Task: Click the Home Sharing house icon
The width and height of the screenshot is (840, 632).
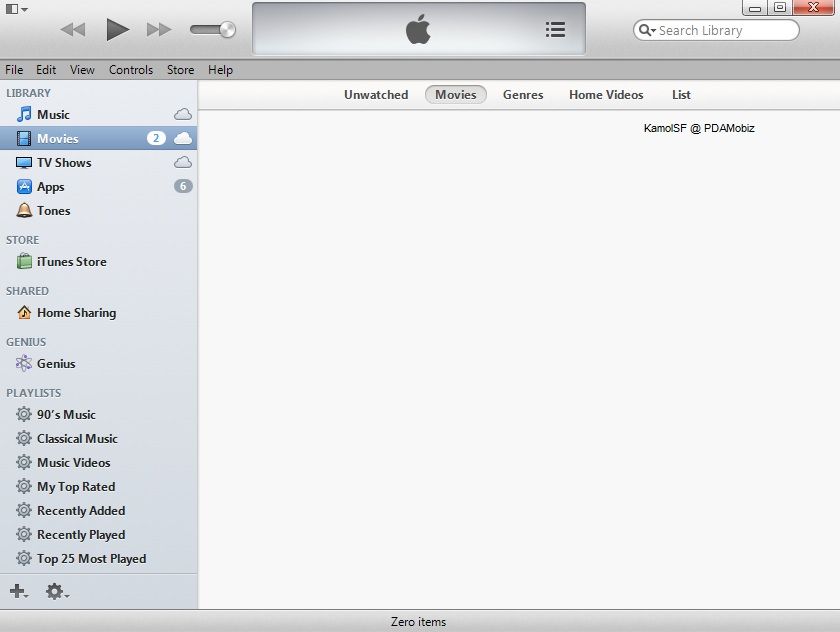Action: (x=24, y=312)
